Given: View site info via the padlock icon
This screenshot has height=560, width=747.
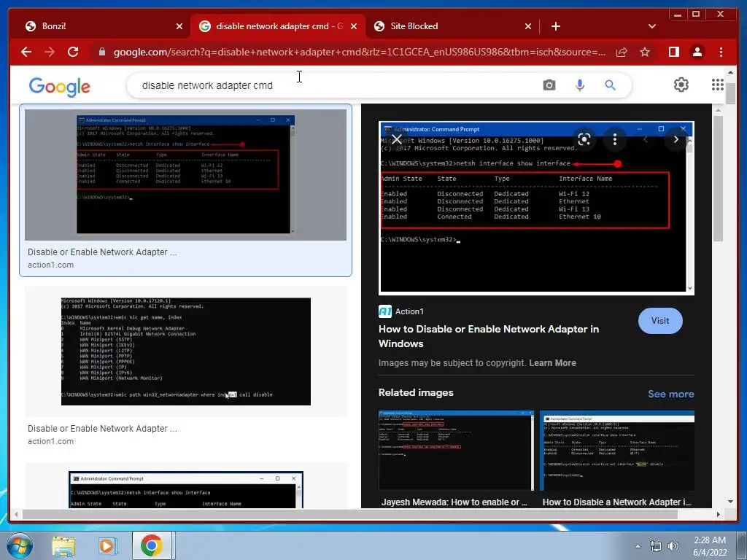Looking at the screenshot, I should tap(102, 52).
